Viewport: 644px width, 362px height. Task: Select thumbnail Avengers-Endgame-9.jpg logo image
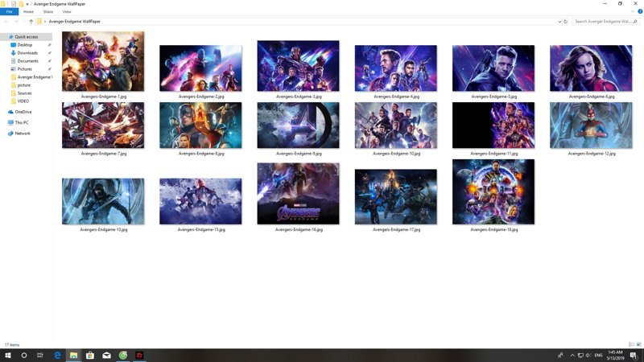298,125
